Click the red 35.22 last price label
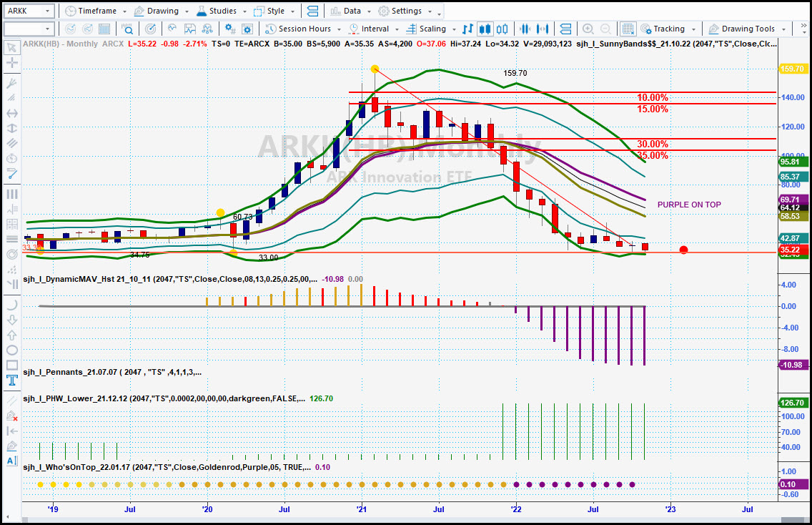The image size is (812, 525). (x=793, y=250)
